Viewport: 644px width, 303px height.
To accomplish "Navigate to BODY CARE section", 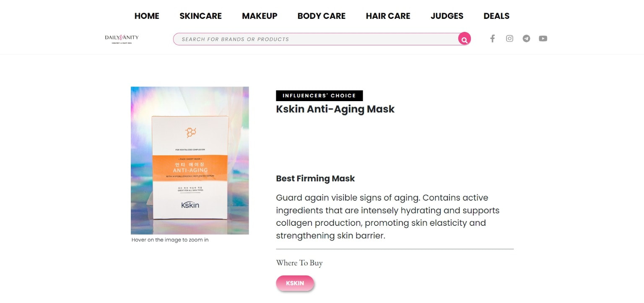I will point(322,16).
